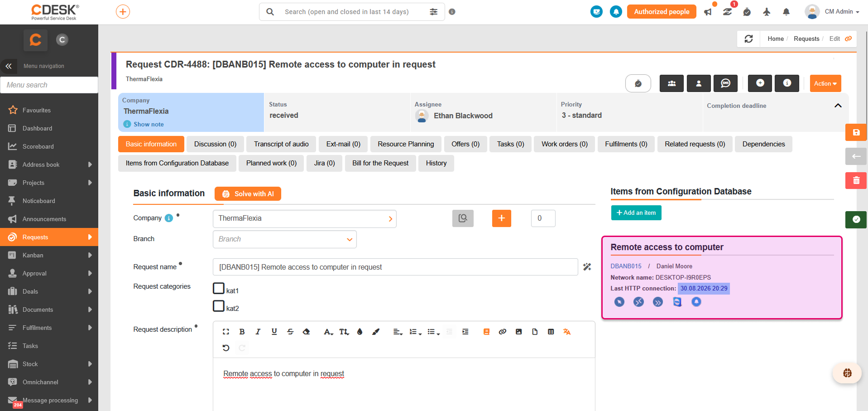Click the Solve with AI button
This screenshot has width=868, height=411.
[248, 194]
